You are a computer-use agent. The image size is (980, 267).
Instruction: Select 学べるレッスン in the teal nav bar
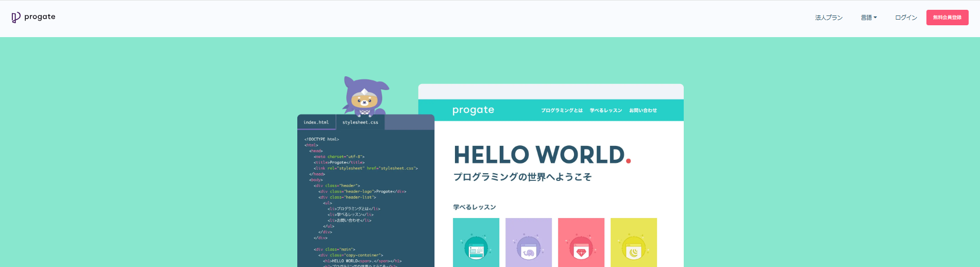(x=605, y=110)
